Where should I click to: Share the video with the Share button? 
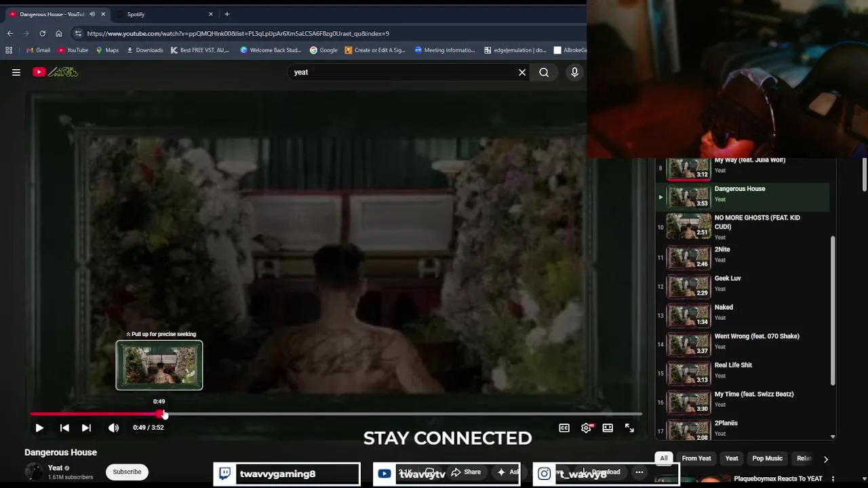466,472
